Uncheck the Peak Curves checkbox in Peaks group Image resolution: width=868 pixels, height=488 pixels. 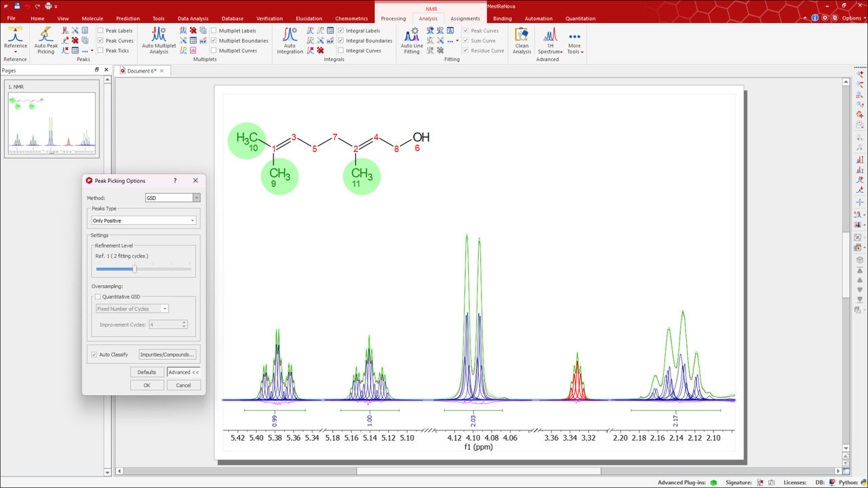coord(100,41)
